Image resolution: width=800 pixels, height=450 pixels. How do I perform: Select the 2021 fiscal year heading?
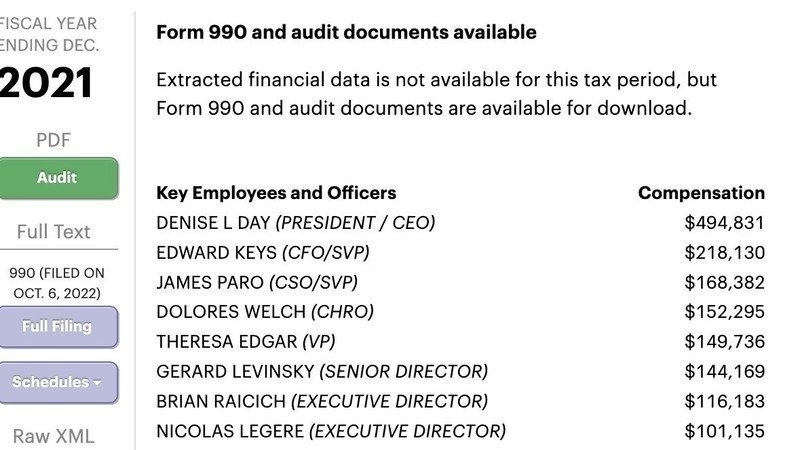(x=47, y=83)
